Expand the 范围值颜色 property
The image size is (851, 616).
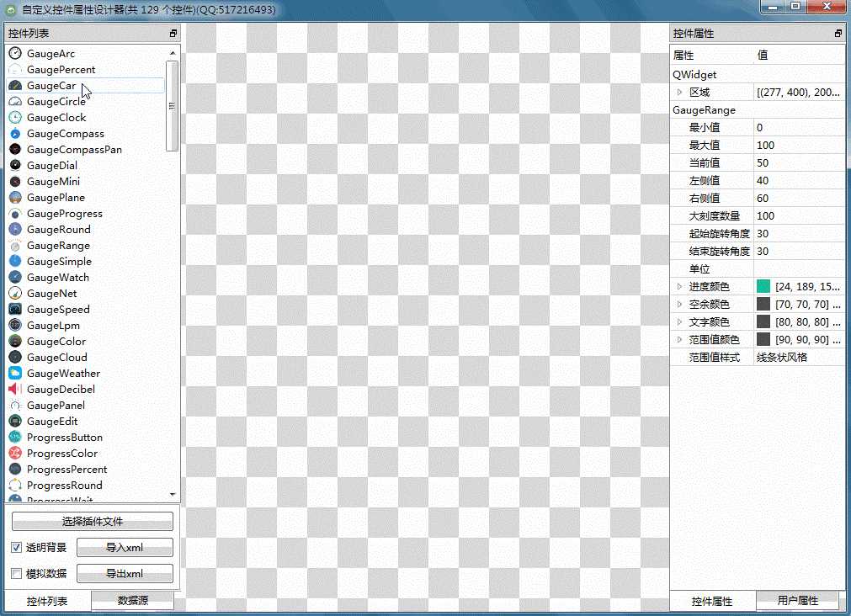pyautogui.click(x=679, y=340)
